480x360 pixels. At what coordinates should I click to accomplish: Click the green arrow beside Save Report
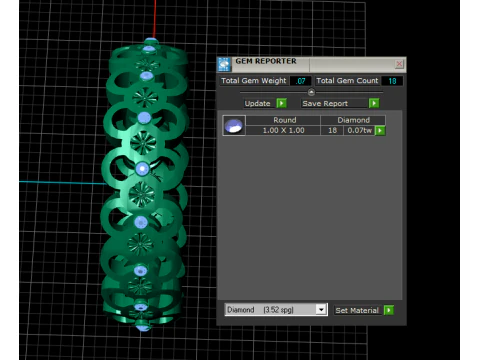[x=374, y=103]
